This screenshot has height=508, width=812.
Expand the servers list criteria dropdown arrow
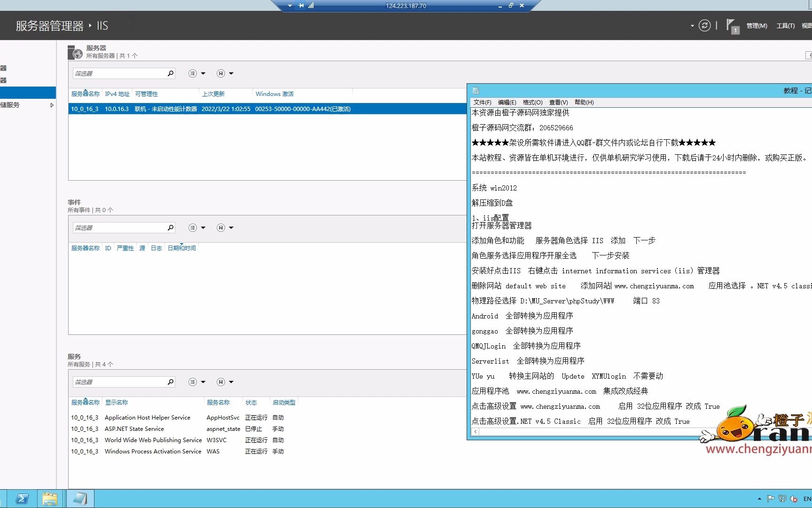tap(203, 73)
